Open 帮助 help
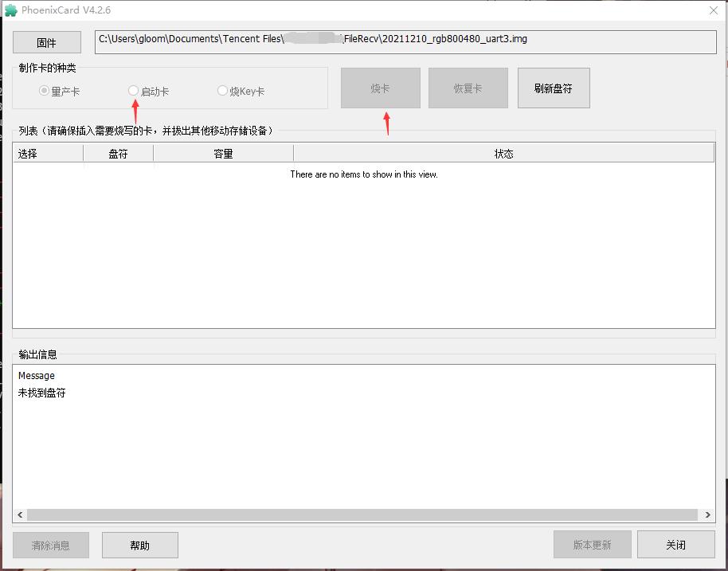The width and height of the screenshot is (728, 571). [139, 546]
